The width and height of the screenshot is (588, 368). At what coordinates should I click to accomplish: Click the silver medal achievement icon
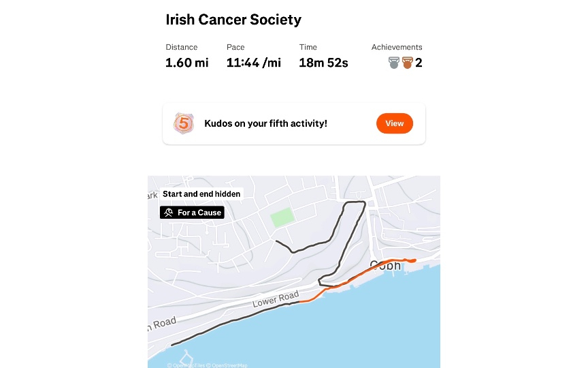click(394, 63)
